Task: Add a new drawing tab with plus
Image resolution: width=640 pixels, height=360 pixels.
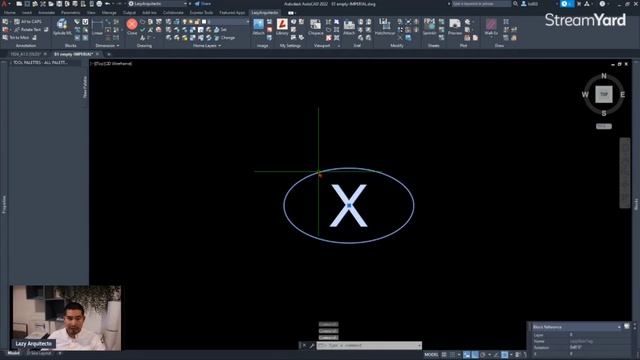Action: pos(109,54)
